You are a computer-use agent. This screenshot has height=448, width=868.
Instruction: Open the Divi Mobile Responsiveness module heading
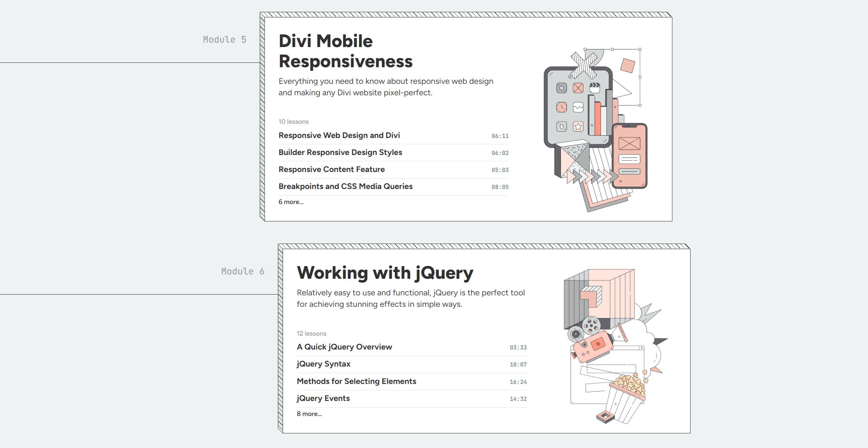[345, 51]
